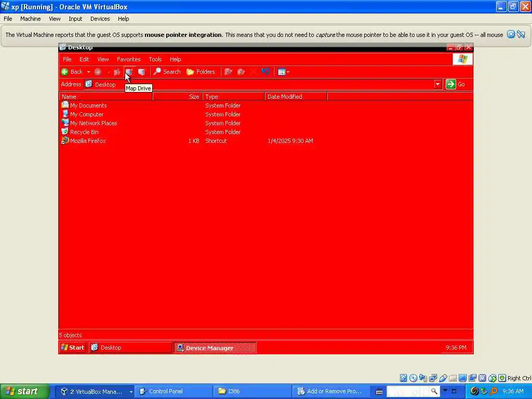Click VirtualBox shared folders status icon
This screenshot has height=399, width=532.
[453, 378]
